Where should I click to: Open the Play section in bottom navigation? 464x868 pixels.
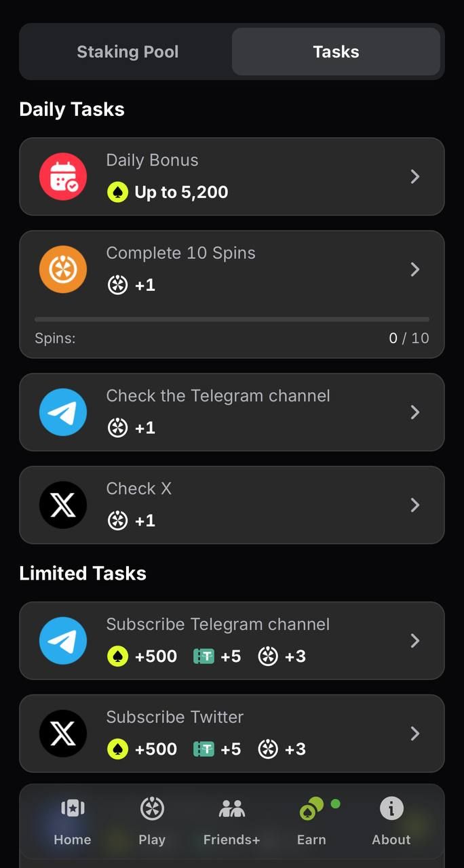point(152,821)
